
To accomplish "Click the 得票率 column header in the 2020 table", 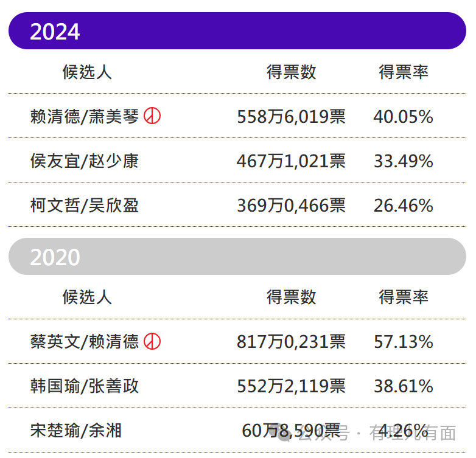I will pos(404,297).
